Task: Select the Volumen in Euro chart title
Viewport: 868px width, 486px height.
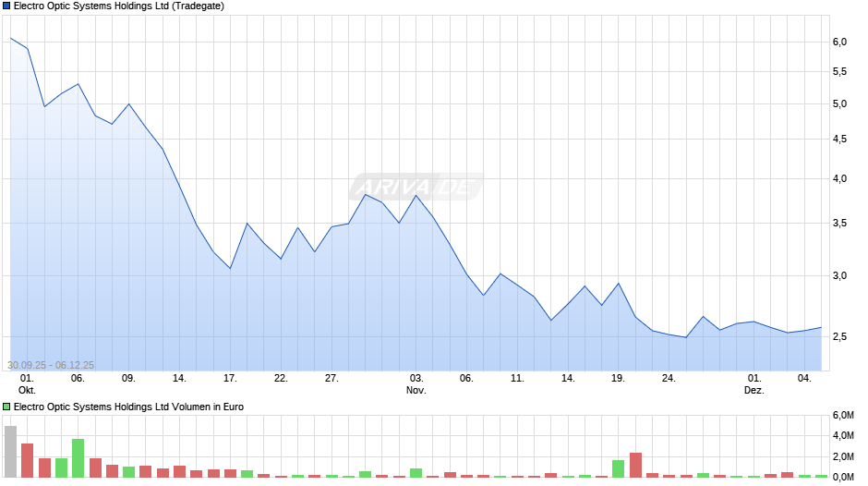Action: (128, 407)
